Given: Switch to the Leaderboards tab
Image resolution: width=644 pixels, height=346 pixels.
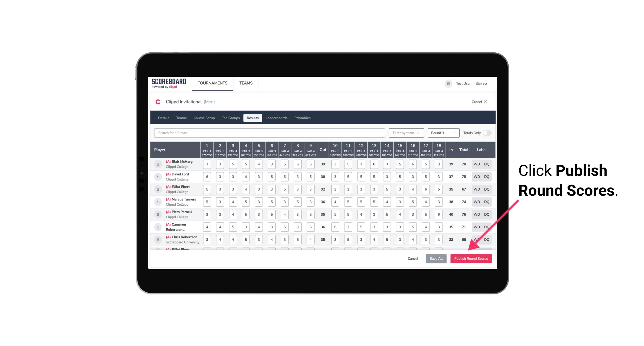Looking at the screenshot, I should 276,118.
